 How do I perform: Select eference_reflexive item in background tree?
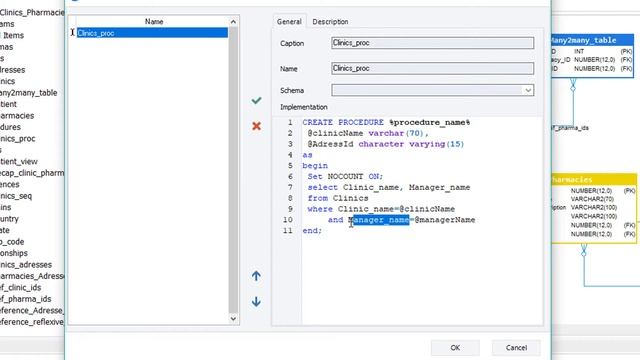click(32, 322)
